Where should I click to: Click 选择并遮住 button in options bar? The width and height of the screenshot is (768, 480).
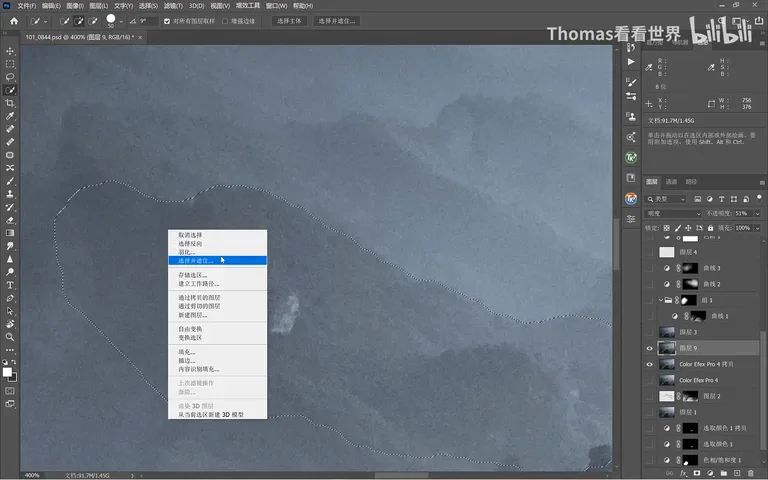pyautogui.click(x=336, y=21)
